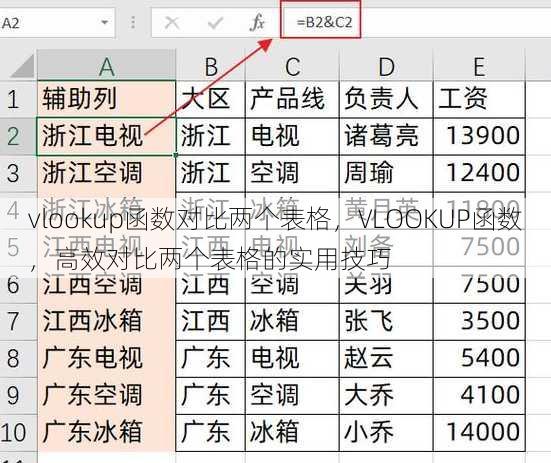Click '广东' cell in row 8 column B
Viewport: 551px width, 463px height.
[x=210, y=359]
